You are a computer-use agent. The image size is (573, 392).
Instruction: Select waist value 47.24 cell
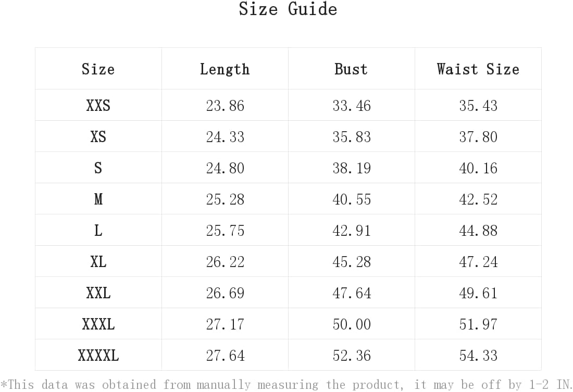click(478, 261)
